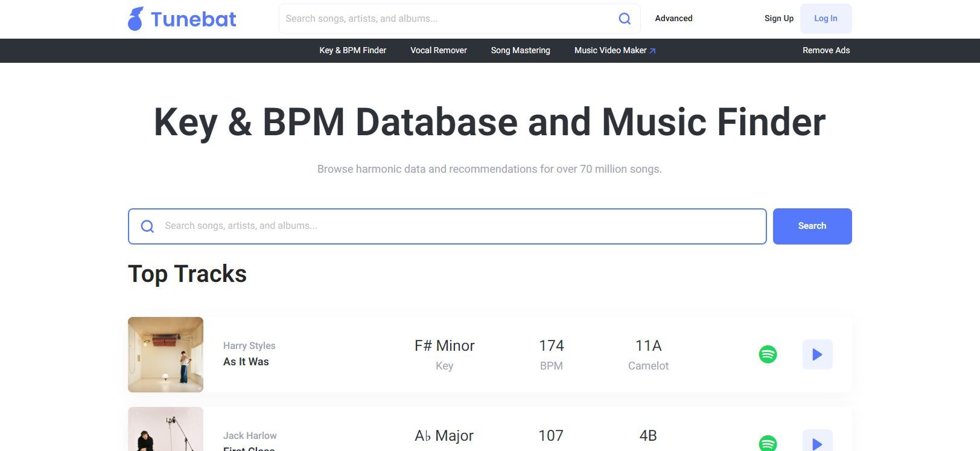Click the blue Search button

pyautogui.click(x=812, y=226)
